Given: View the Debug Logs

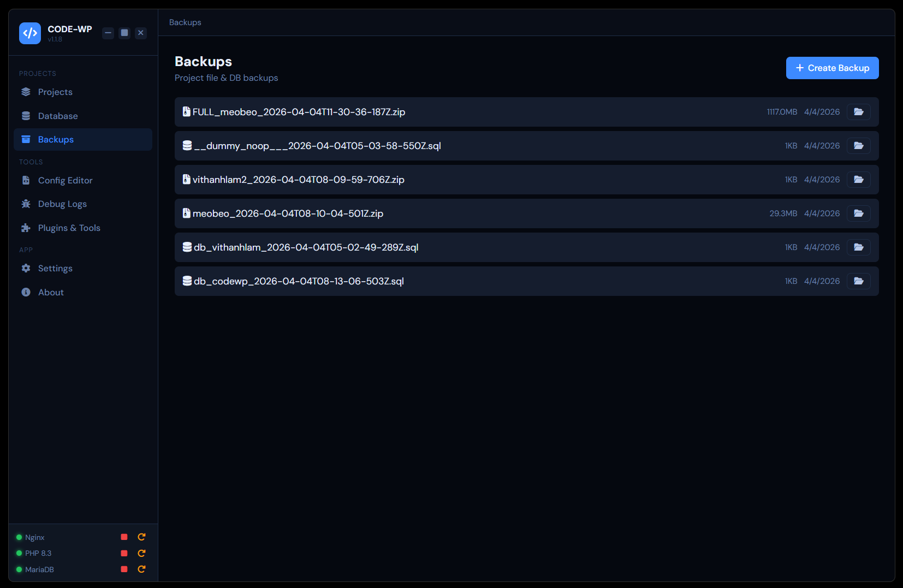Looking at the screenshot, I should [x=62, y=204].
